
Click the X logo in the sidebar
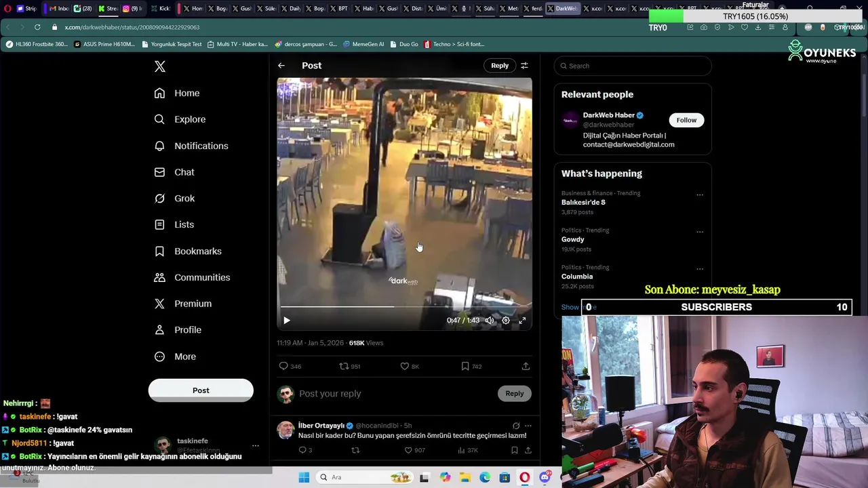click(x=160, y=66)
